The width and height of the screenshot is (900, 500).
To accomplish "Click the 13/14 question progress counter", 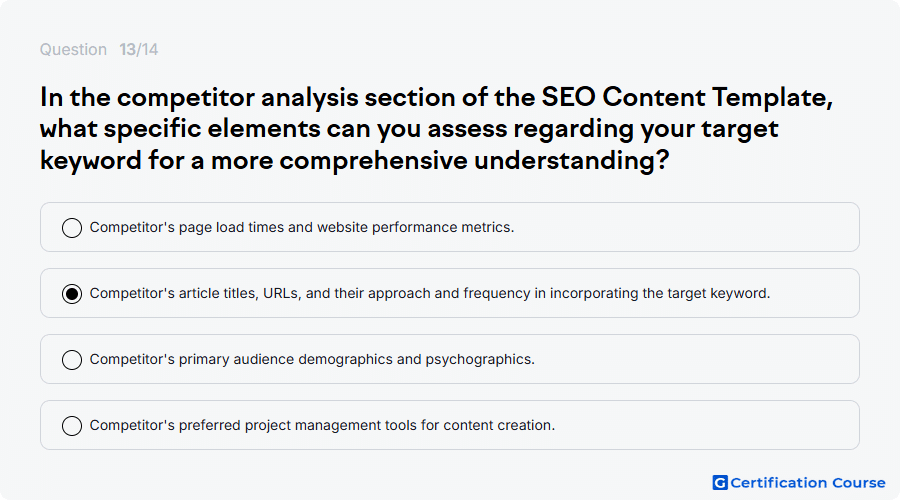I will 138,50.
